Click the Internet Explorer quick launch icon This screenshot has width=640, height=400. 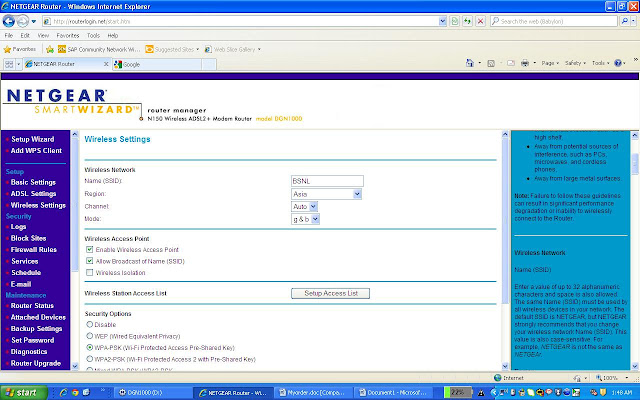click(x=63, y=393)
